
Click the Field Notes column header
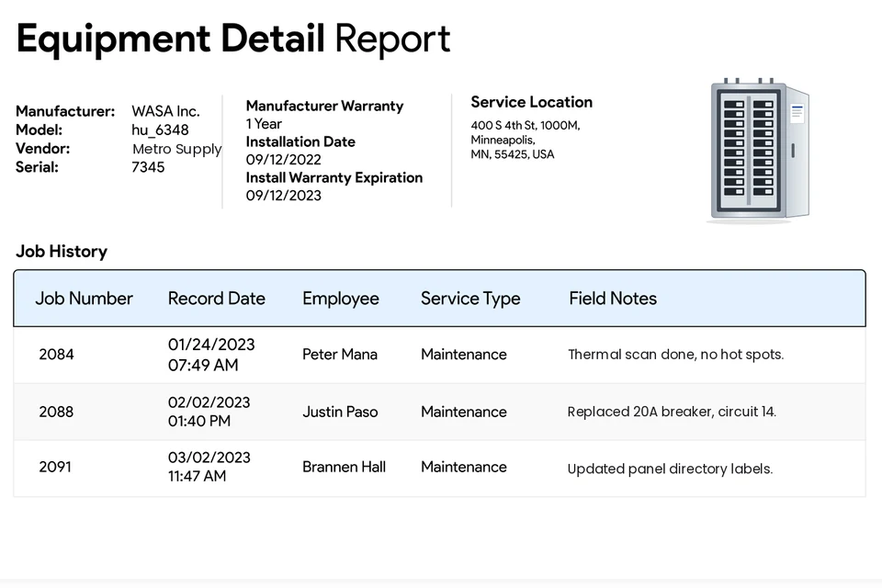(613, 299)
